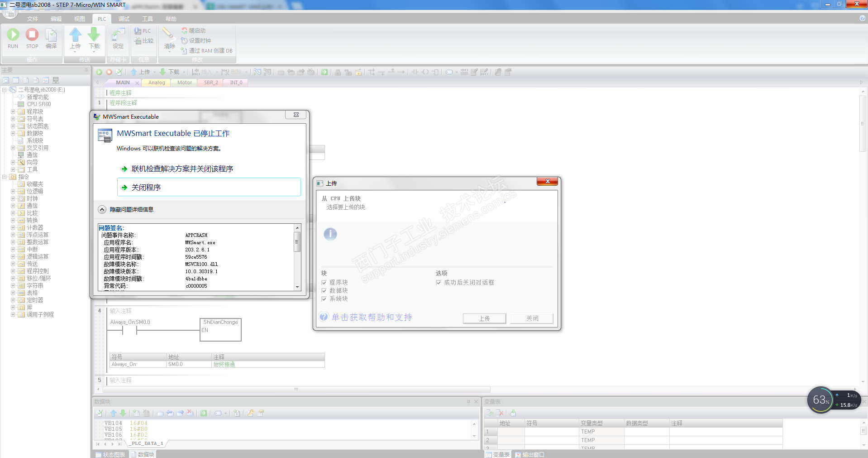
Task: Open PLC information in the 信息 group
Action: [143, 31]
